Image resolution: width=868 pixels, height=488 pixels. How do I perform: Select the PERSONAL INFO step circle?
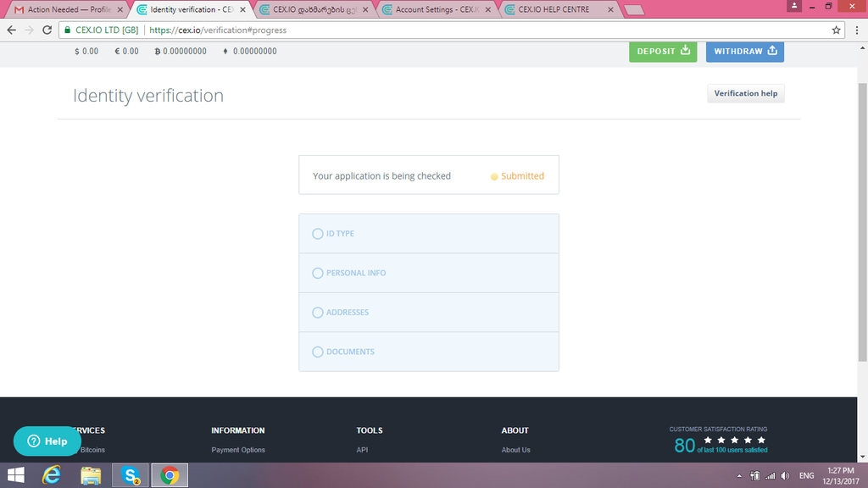click(x=317, y=273)
